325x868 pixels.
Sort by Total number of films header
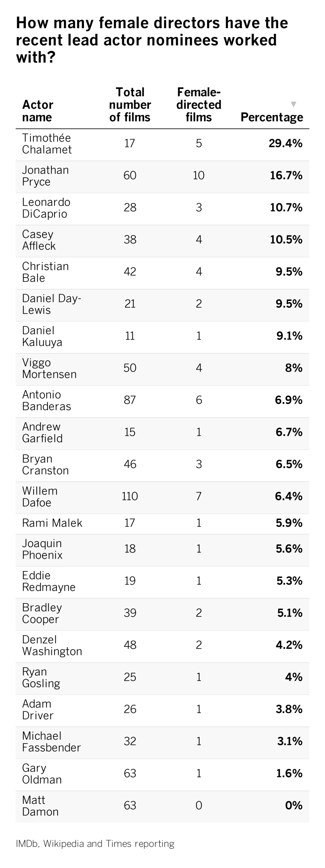[x=130, y=105]
